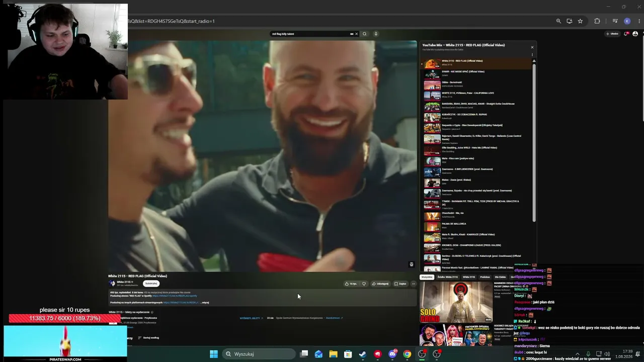This screenshot has width=644, height=362.
Task: Open the YouTube account avatar menu
Action: point(635,34)
